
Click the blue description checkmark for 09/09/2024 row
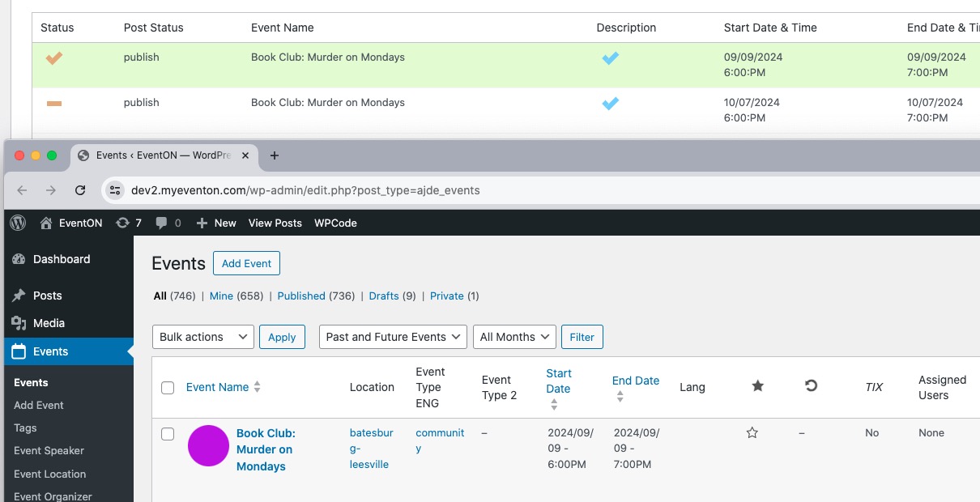(611, 57)
